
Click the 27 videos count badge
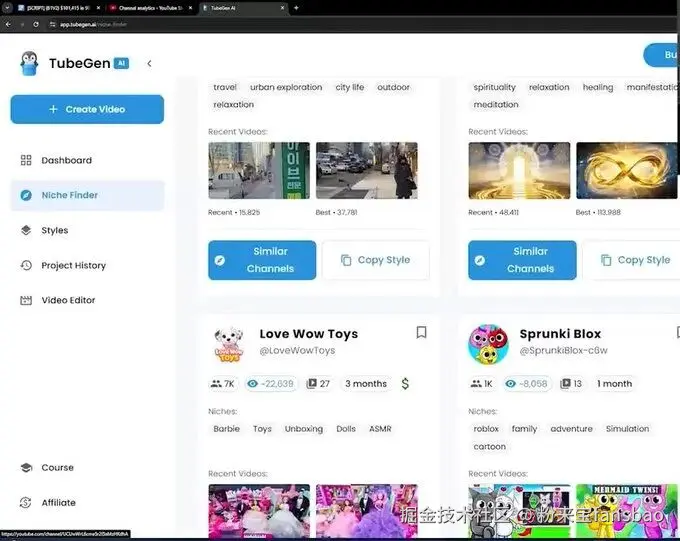318,384
